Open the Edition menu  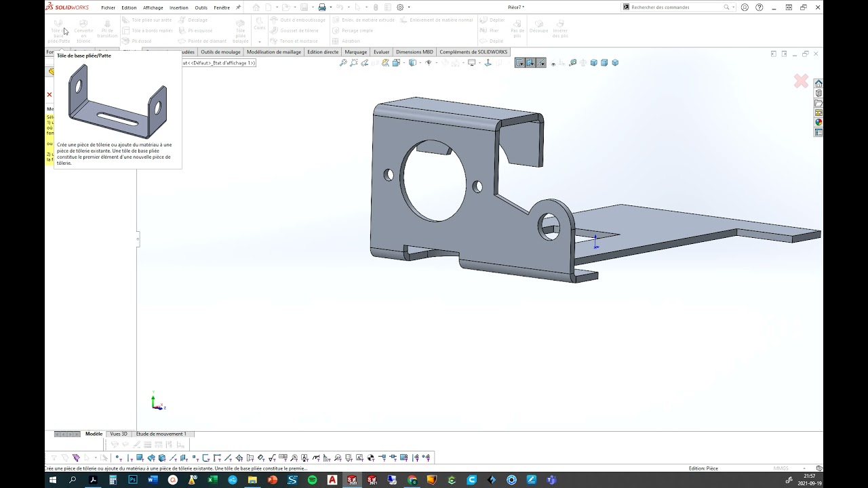click(129, 7)
